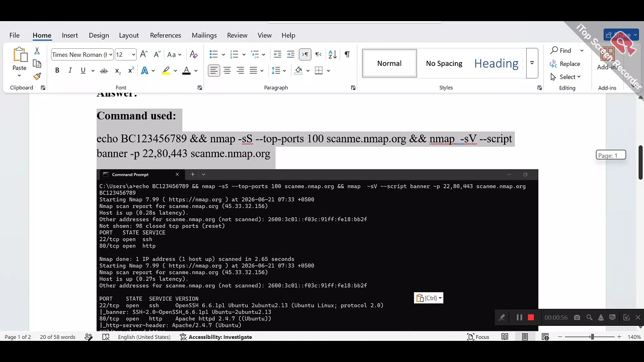644x362 pixels.
Task: Apply the No Spacing style
Action: click(444, 63)
